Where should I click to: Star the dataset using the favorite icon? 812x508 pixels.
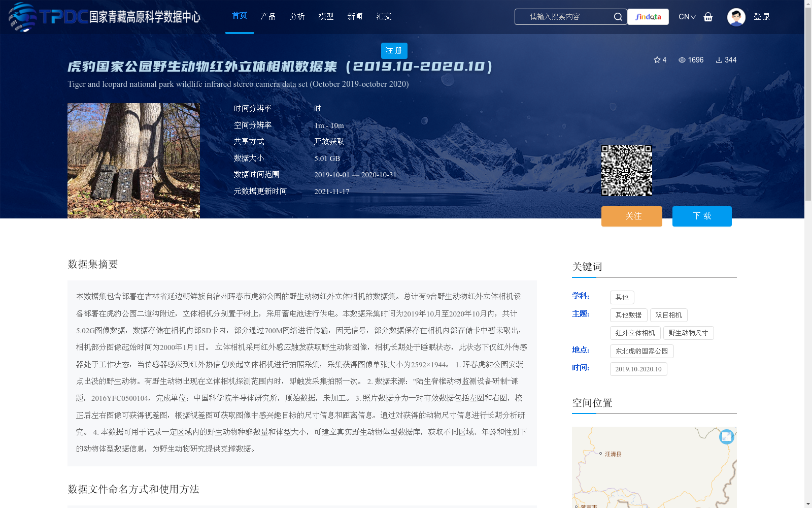657,60
